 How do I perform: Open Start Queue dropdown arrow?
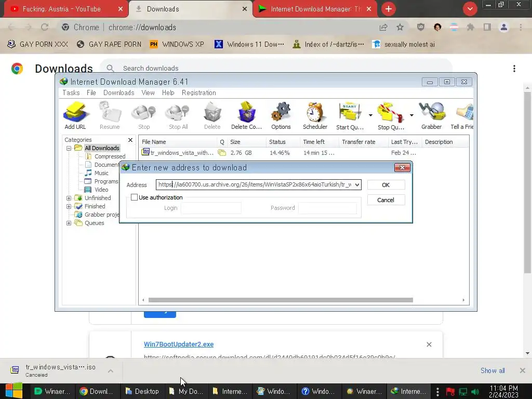point(370,115)
